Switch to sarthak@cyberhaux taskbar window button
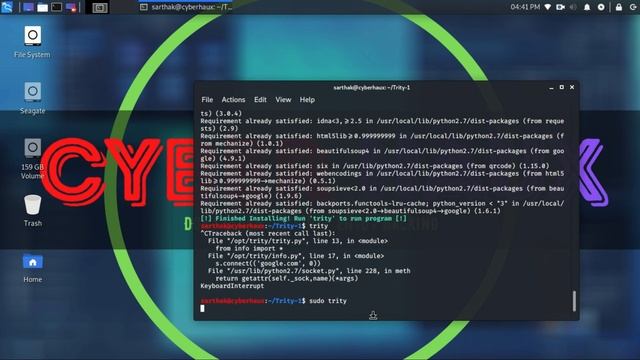The height and width of the screenshot is (360, 640). coord(186,7)
